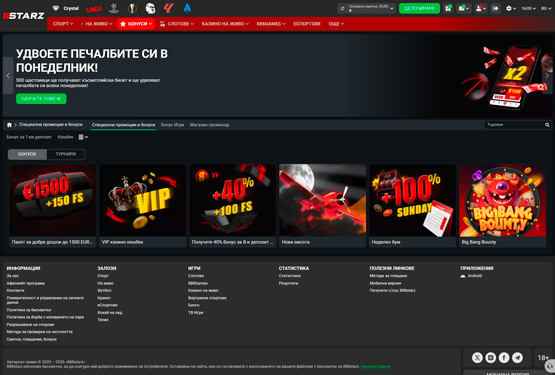This screenshot has width=555, height=375.
Task: Open the 100% Sunday Неделен бум card
Action: (412, 205)
